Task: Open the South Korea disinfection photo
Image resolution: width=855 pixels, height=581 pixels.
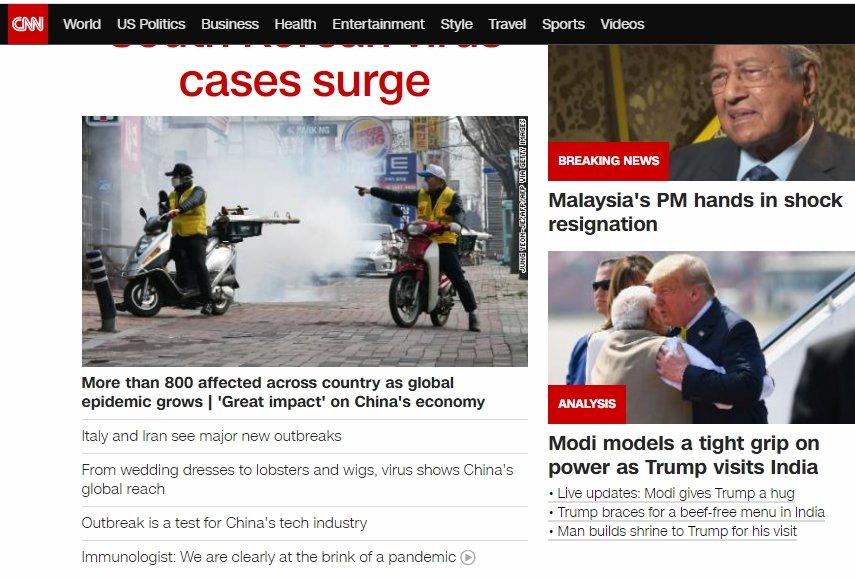Action: point(305,241)
